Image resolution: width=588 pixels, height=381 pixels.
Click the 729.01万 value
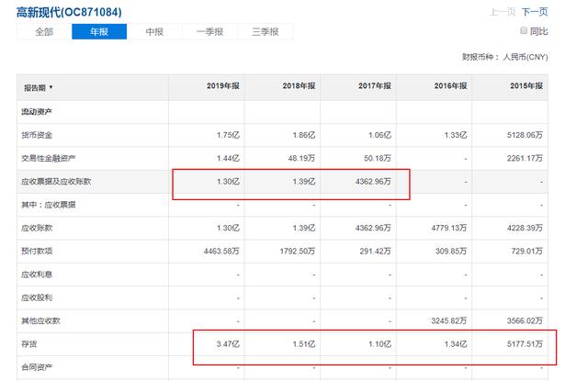[x=526, y=251]
